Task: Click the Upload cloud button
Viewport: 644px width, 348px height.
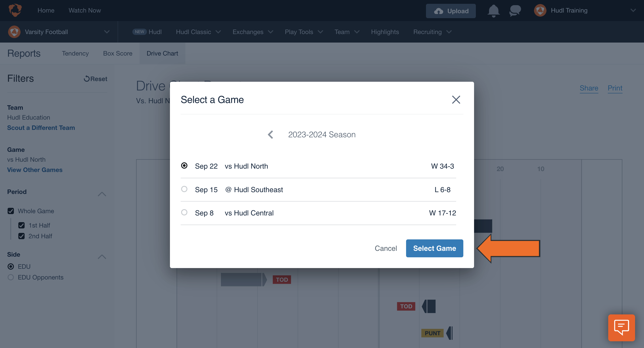Action: click(x=451, y=11)
